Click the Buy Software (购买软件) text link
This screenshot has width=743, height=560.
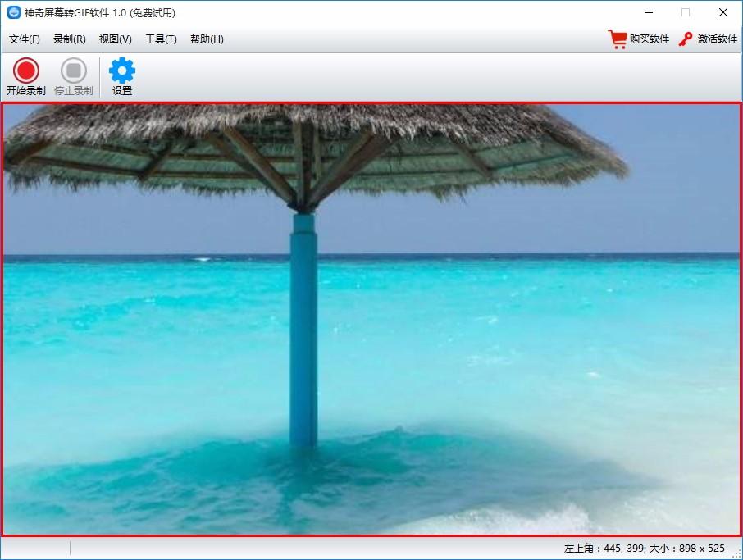(650, 39)
